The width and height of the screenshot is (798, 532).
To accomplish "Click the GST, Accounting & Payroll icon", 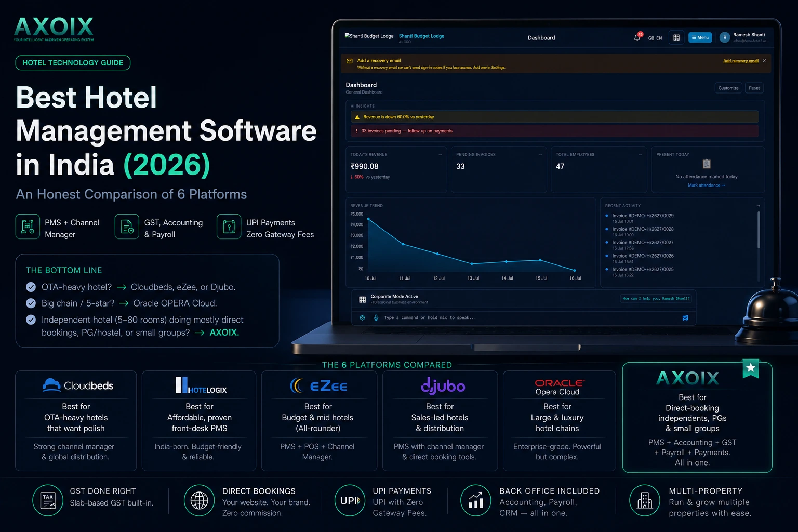I will 127,227.
